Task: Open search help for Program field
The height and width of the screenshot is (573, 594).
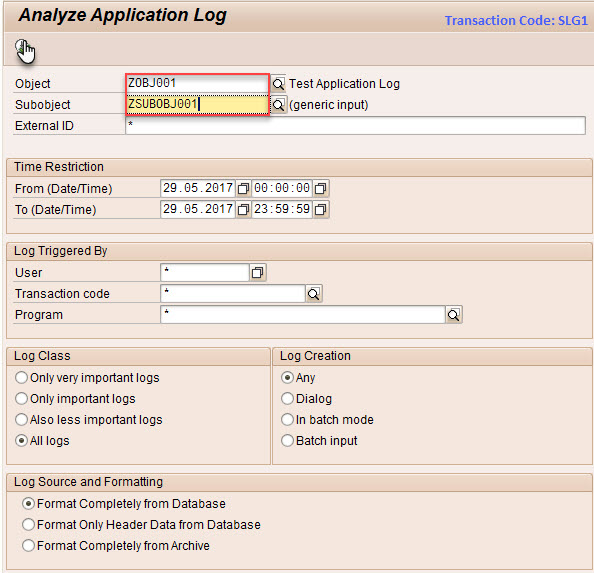Action: [x=453, y=315]
